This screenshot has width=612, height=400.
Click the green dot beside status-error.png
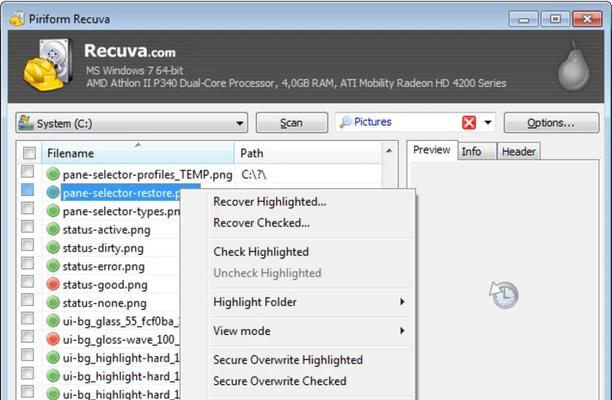53,266
